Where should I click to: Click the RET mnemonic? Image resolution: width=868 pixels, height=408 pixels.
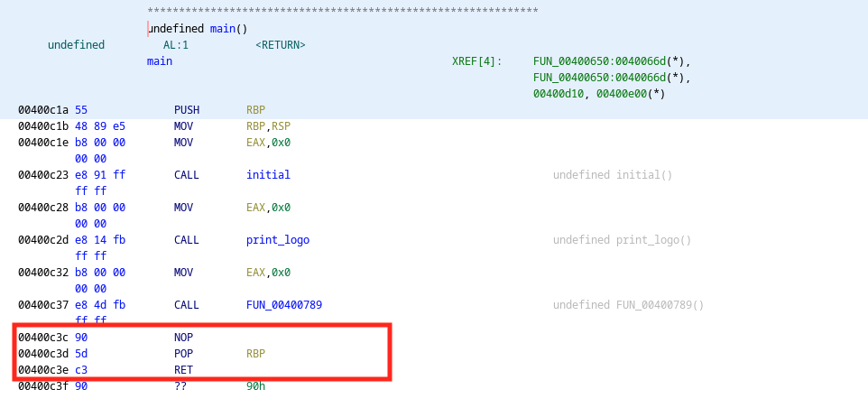(x=184, y=370)
